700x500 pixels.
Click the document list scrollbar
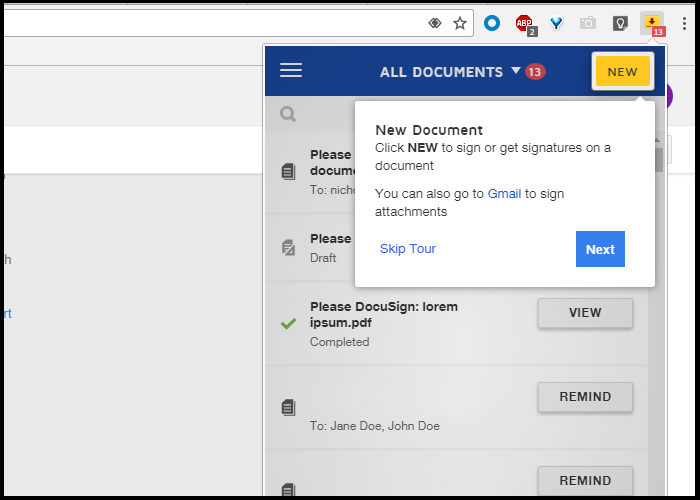[x=656, y=300]
